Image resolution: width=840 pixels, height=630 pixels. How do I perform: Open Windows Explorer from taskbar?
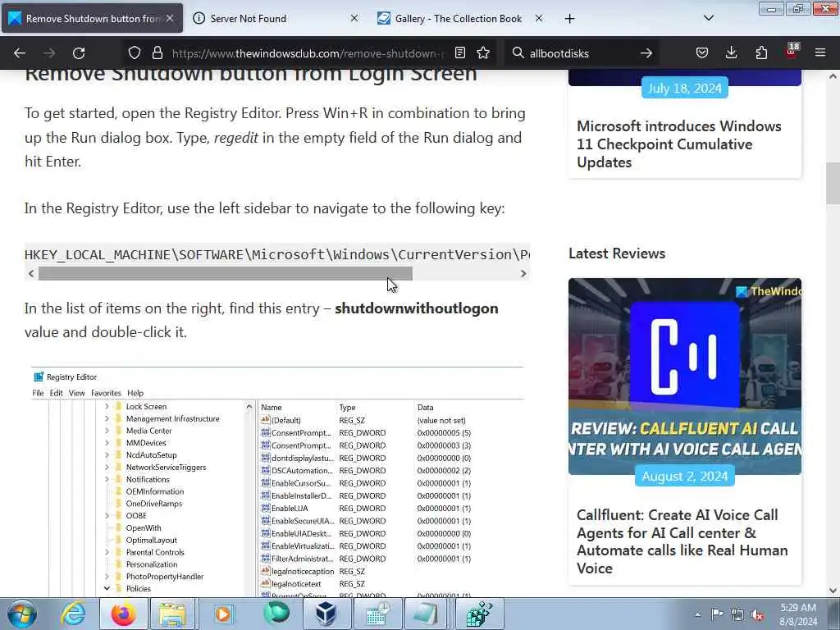[x=172, y=614]
